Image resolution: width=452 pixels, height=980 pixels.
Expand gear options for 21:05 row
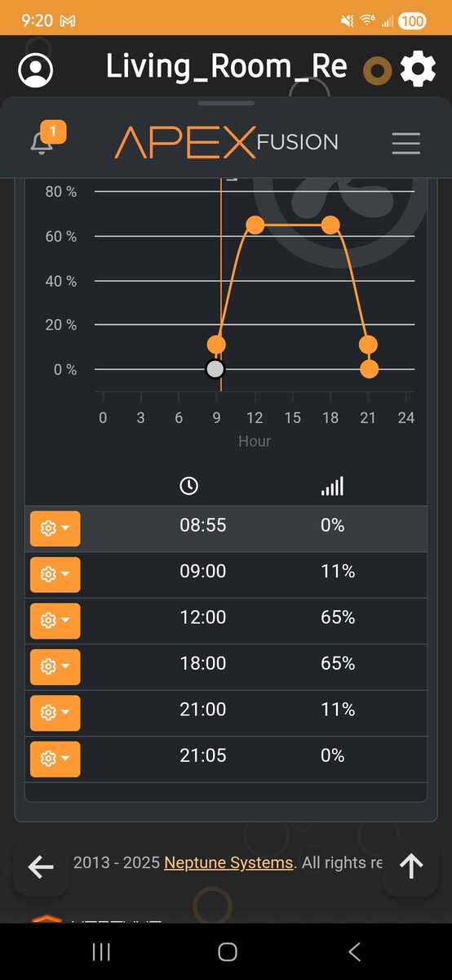point(55,759)
